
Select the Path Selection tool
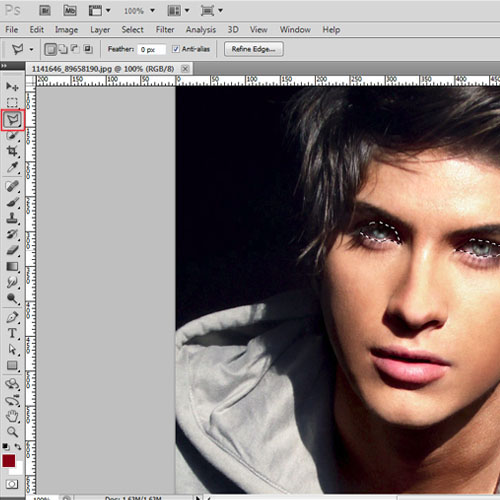click(x=12, y=349)
